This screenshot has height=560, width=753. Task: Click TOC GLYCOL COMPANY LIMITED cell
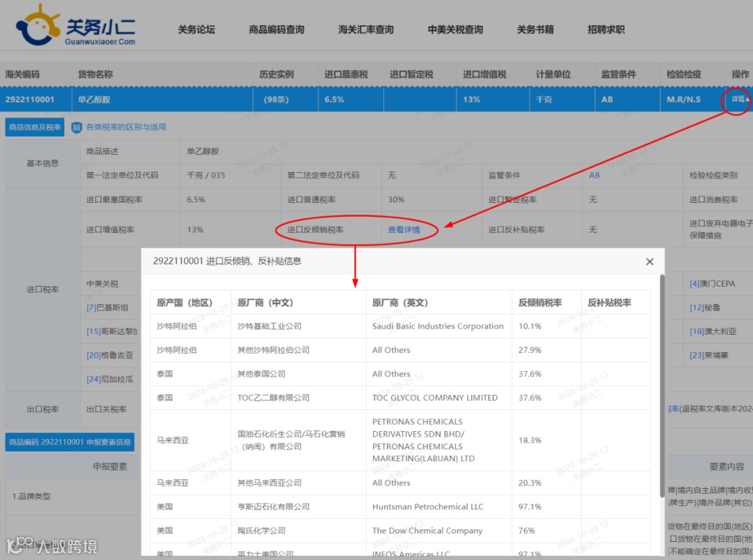[435, 398]
